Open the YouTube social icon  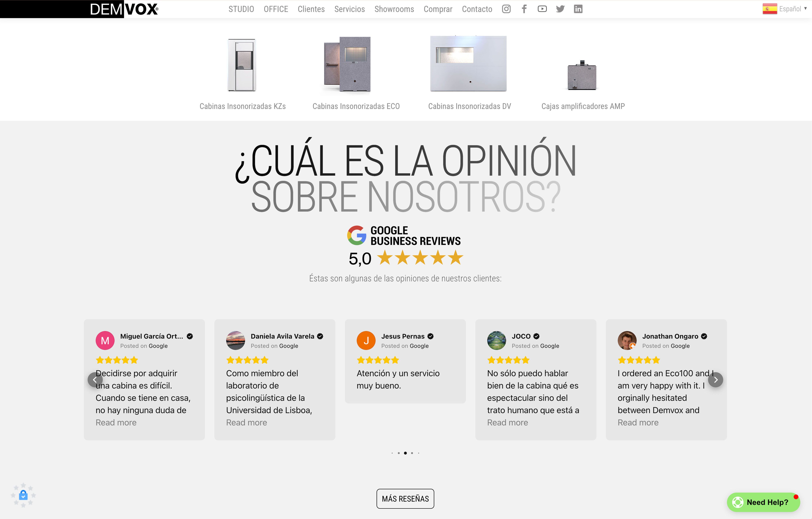click(x=542, y=9)
